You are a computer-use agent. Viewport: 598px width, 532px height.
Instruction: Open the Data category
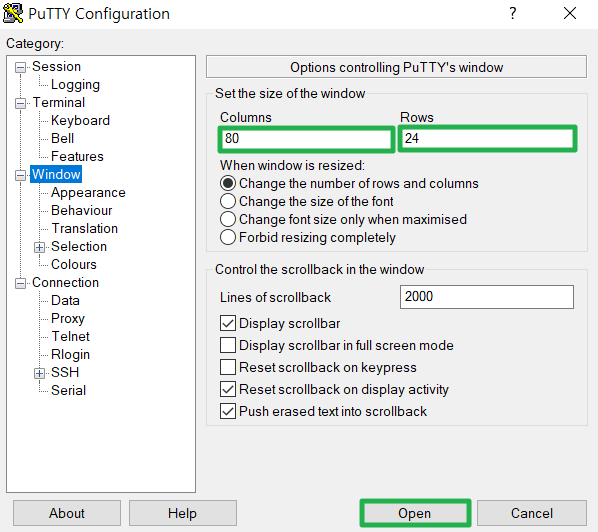[65, 301]
